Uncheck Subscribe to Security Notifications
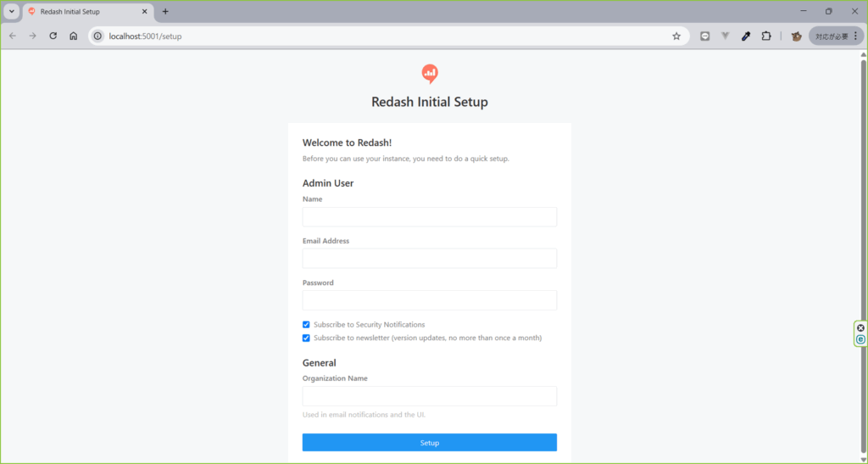 (307, 325)
